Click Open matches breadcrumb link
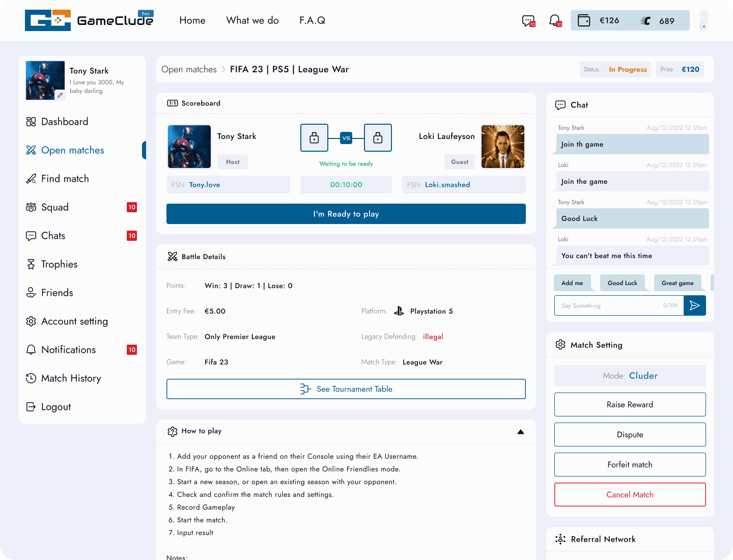Image resolution: width=733 pixels, height=560 pixels. coord(189,69)
